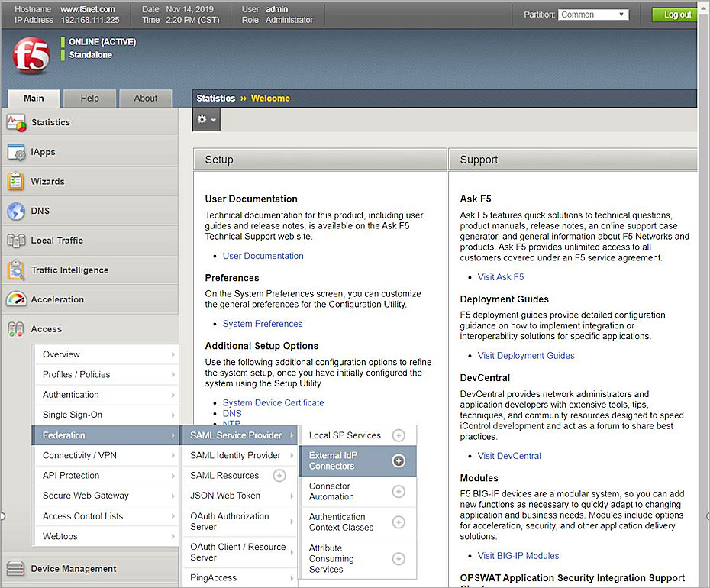The width and height of the screenshot is (710, 588).
Task: Open the Visit DevCentral link
Action: click(x=509, y=456)
